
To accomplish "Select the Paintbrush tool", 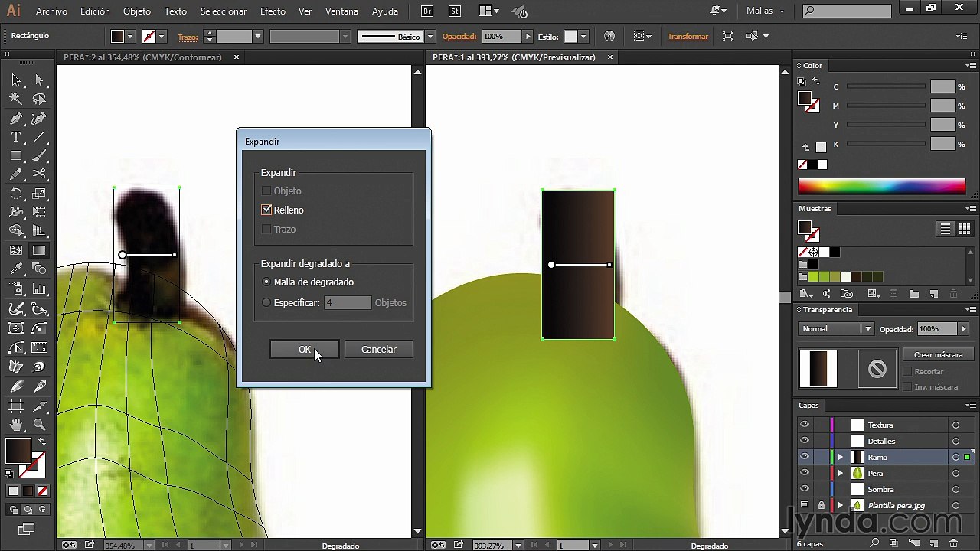I will pyautogui.click(x=39, y=155).
